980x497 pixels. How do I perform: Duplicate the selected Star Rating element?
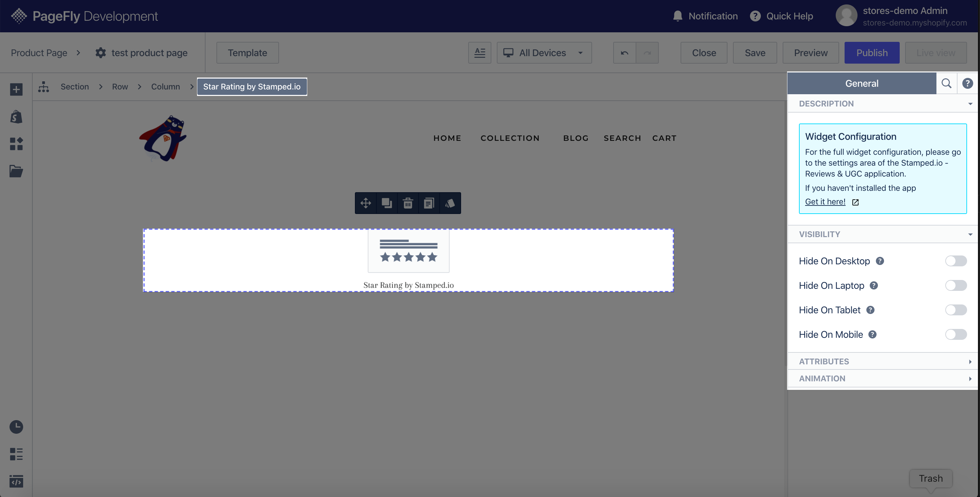point(387,203)
